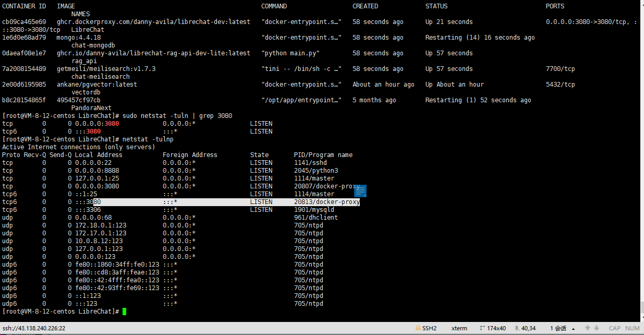Viewport: 644px width, 335px height.
Task: Click the chat-meilisearch container name
Action: pyautogui.click(x=101, y=77)
